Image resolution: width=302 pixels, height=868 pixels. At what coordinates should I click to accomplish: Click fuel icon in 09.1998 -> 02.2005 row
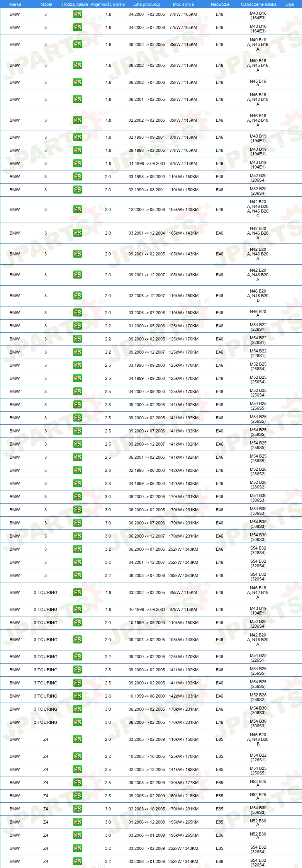coord(77,150)
